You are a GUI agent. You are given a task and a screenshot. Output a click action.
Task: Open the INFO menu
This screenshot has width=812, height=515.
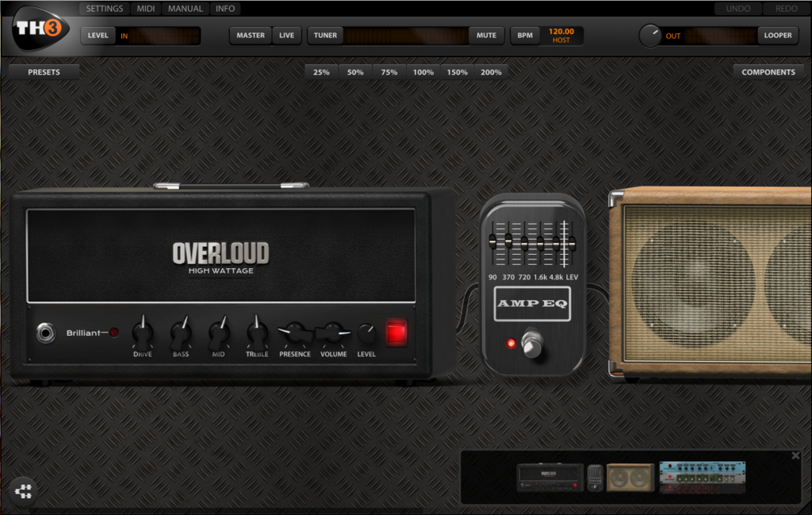pyautogui.click(x=225, y=8)
